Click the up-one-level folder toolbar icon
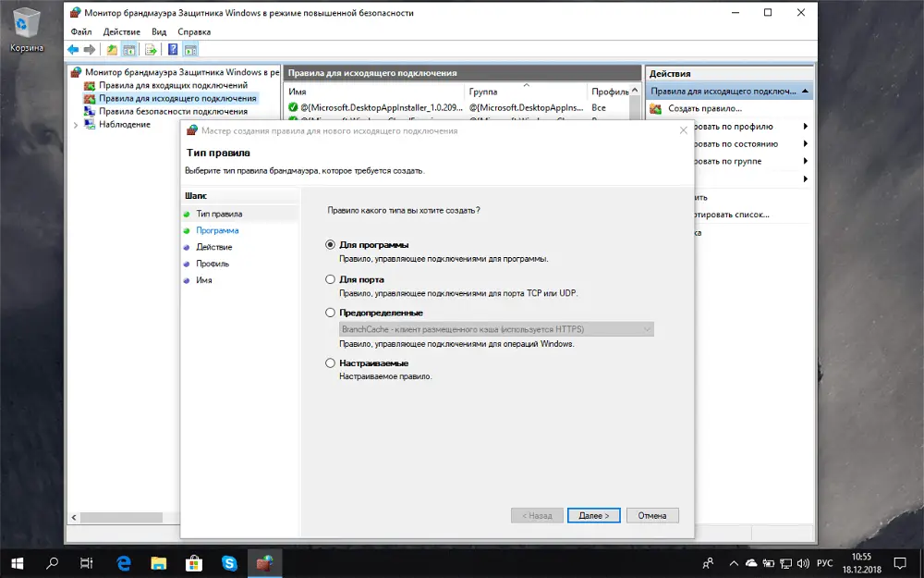924x578 pixels. tap(112, 49)
